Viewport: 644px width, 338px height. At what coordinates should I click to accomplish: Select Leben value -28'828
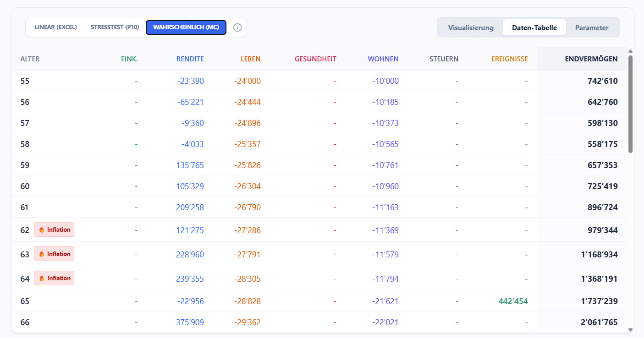(248, 301)
